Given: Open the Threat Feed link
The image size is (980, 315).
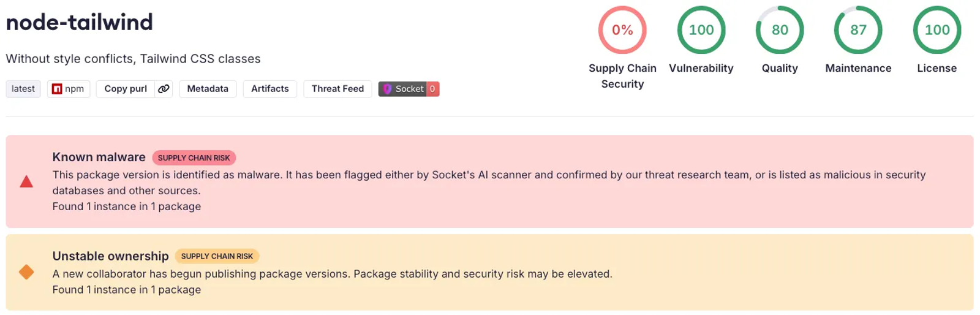Looking at the screenshot, I should (337, 89).
